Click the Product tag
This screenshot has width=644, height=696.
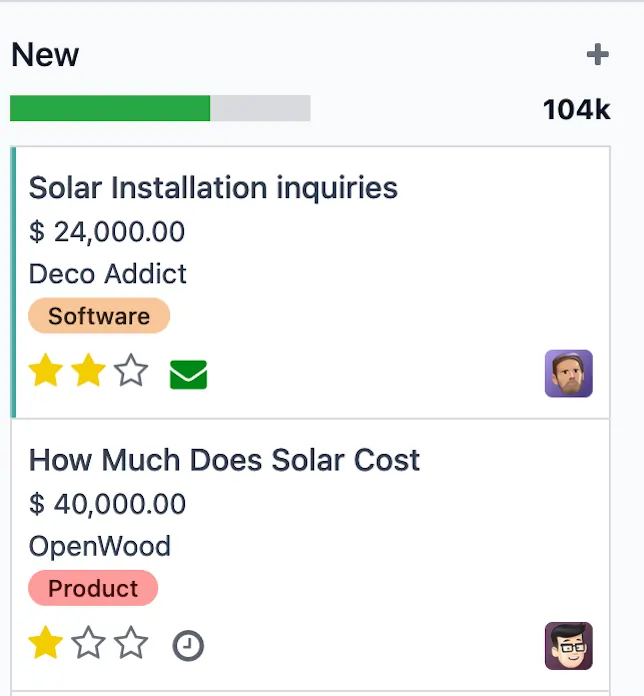93,588
